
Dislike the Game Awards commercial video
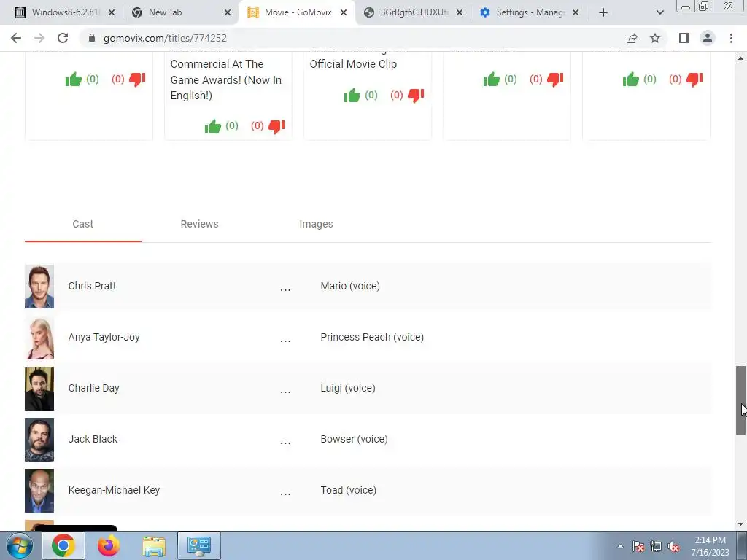276,126
